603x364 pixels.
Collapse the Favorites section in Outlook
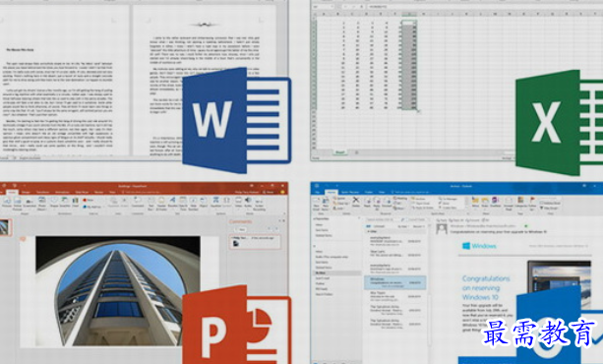pyautogui.click(x=315, y=218)
